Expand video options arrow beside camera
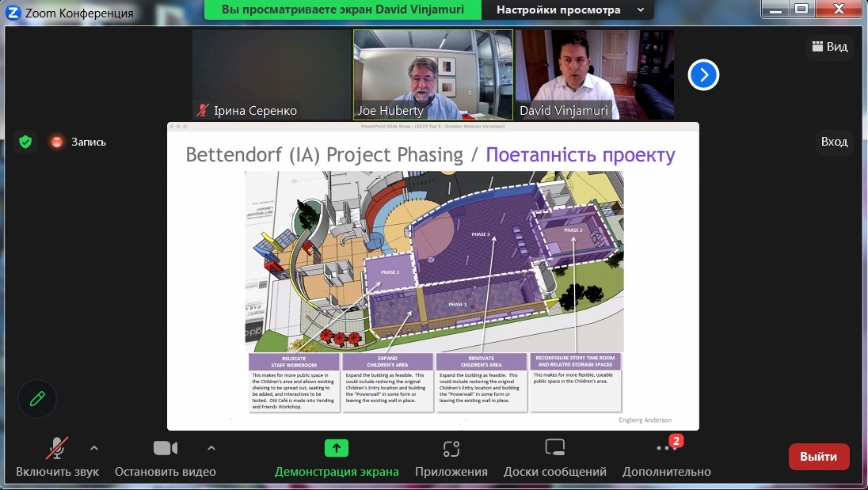Viewport: 868px width, 490px height. pyautogui.click(x=211, y=448)
